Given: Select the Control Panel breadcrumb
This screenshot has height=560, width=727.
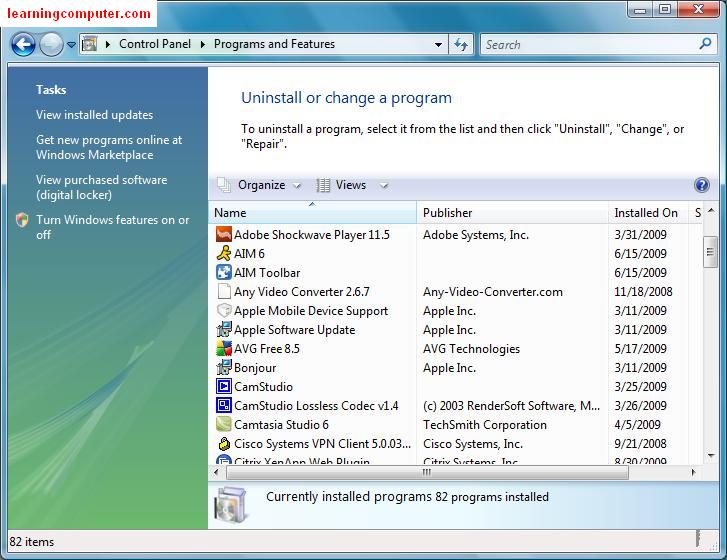Looking at the screenshot, I should pyautogui.click(x=155, y=44).
